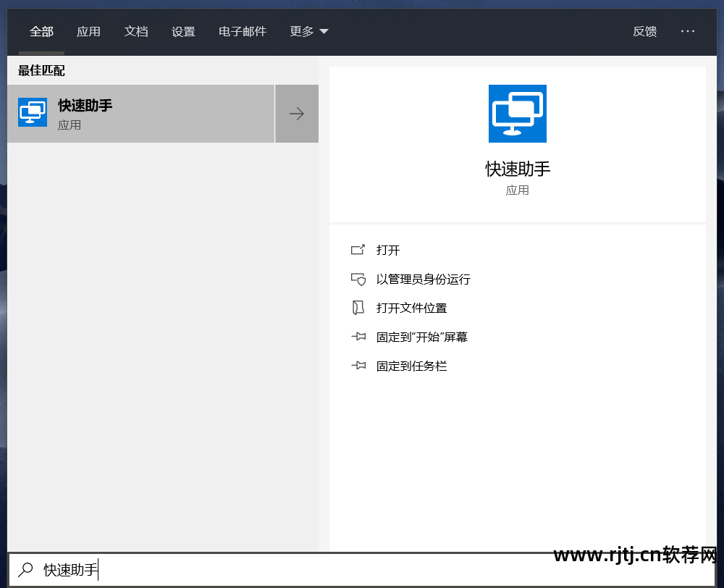Click the open icon beside 打开

point(358,250)
